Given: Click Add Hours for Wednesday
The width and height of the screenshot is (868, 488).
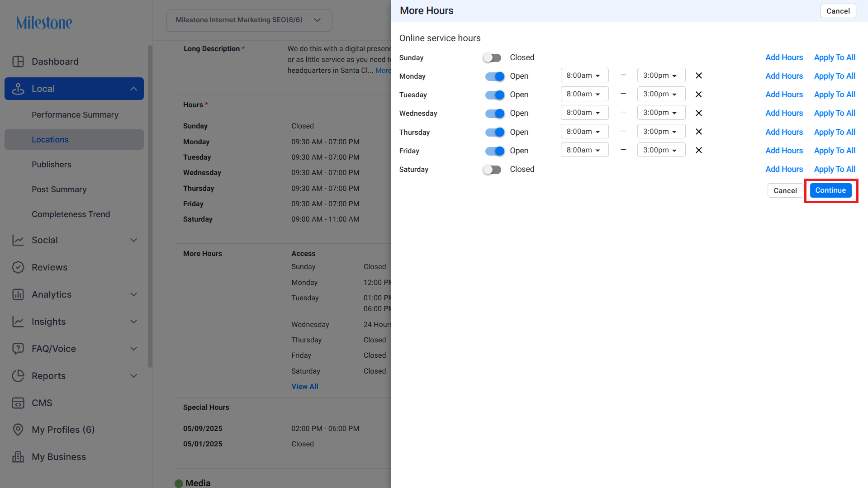Looking at the screenshot, I should coord(784,113).
